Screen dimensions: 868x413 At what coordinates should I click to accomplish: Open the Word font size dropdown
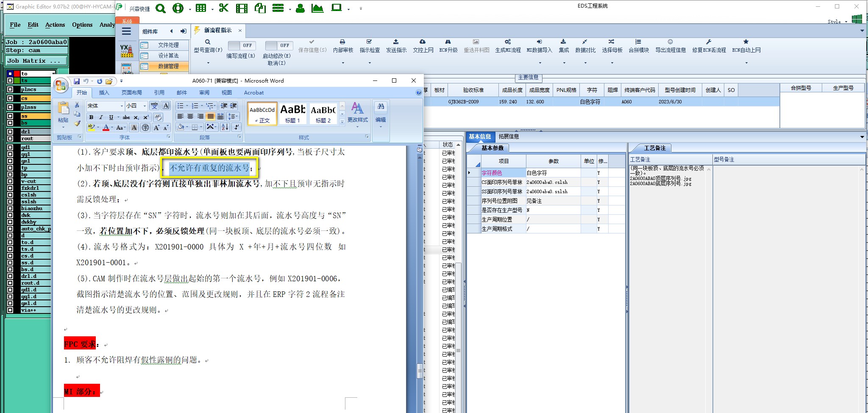(145, 106)
